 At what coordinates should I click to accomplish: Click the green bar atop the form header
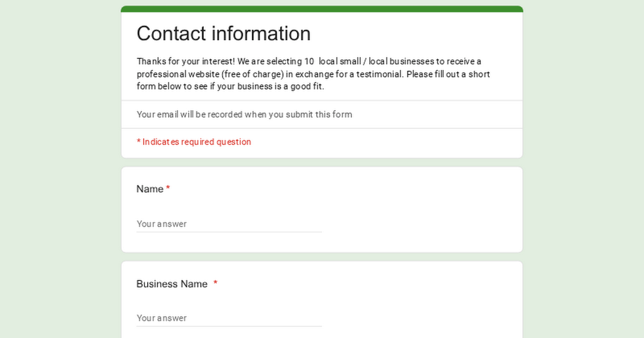coord(322,9)
